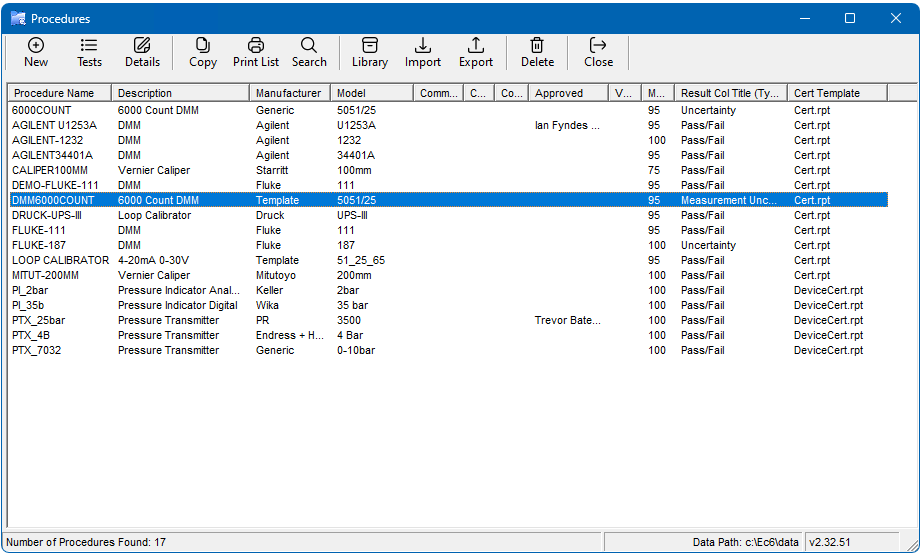Click the Print List icon

tap(256, 52)
